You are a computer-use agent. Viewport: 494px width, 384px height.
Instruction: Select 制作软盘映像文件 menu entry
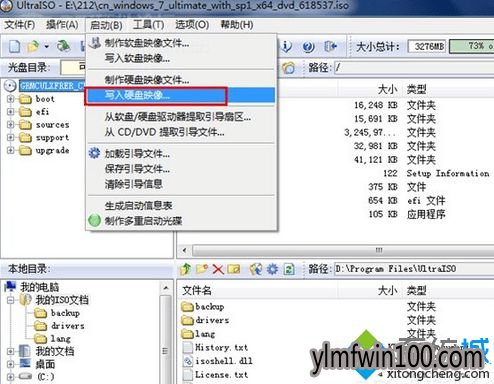181,43
